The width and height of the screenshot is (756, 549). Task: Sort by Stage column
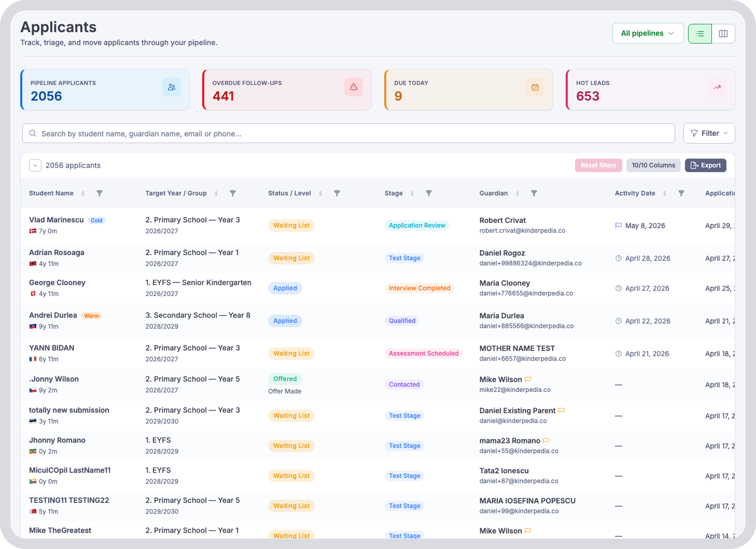(x=412, y=193)
